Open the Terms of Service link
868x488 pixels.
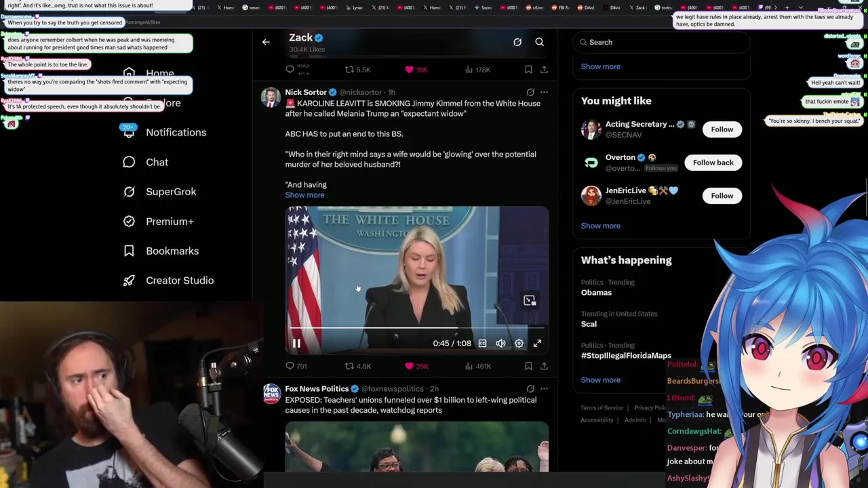pos(601,408)
